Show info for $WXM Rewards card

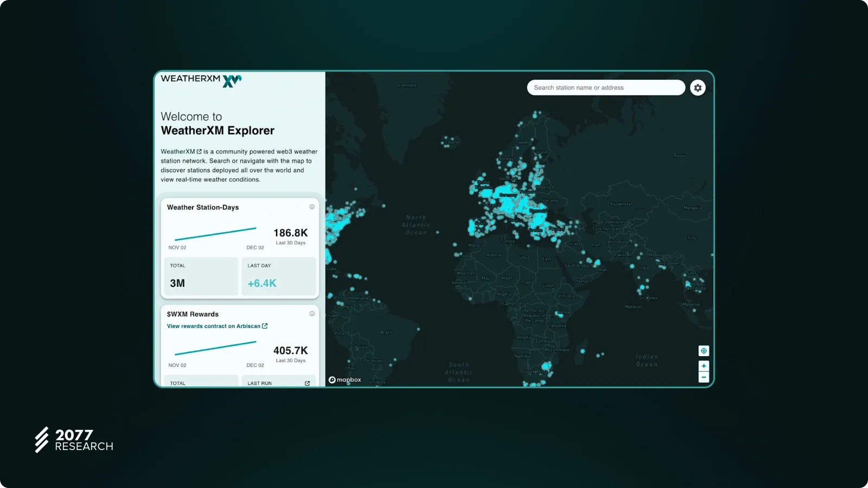(x=312, y=314)
